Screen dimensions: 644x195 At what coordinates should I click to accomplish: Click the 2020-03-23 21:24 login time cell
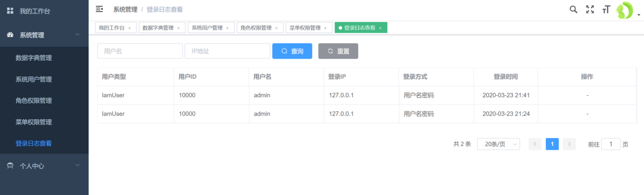point(506,114)
